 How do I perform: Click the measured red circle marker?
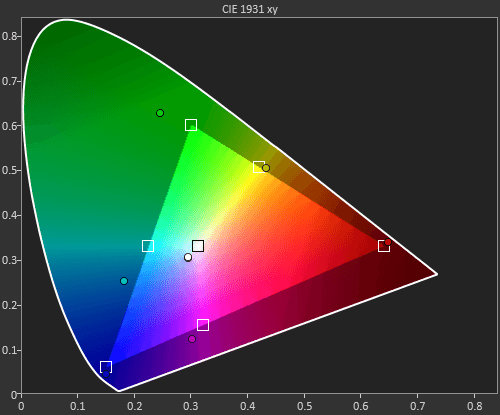pos(388,242)
